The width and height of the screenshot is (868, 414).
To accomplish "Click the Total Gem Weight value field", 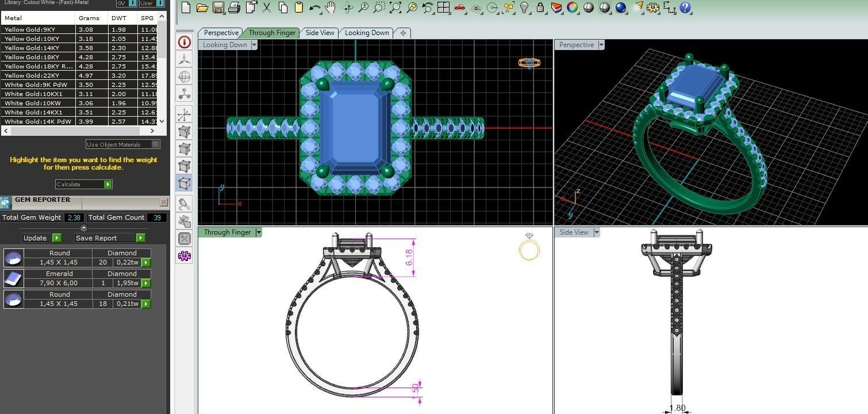I will point(74,217).
